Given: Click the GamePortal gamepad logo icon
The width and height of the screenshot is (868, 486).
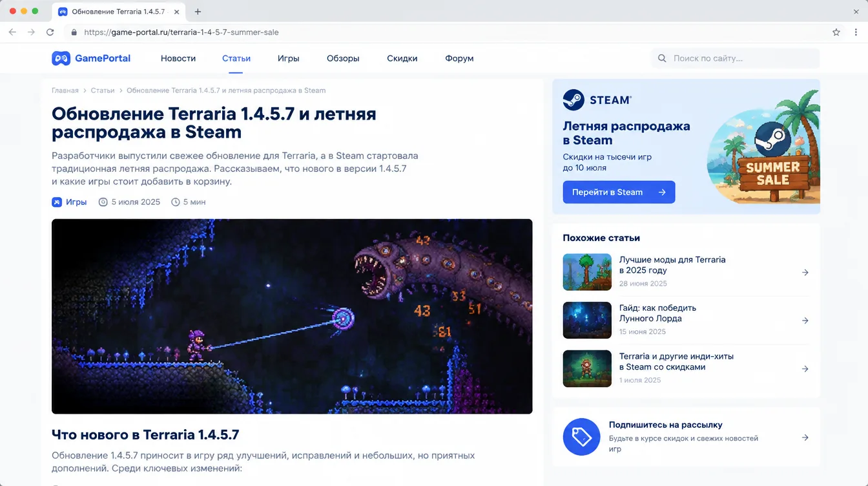Looking at the screenshot, I should 61,58.
